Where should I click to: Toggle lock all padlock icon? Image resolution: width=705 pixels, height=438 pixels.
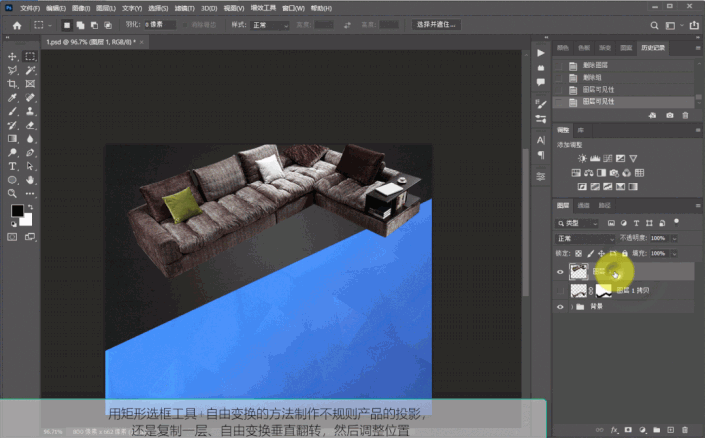625,254
